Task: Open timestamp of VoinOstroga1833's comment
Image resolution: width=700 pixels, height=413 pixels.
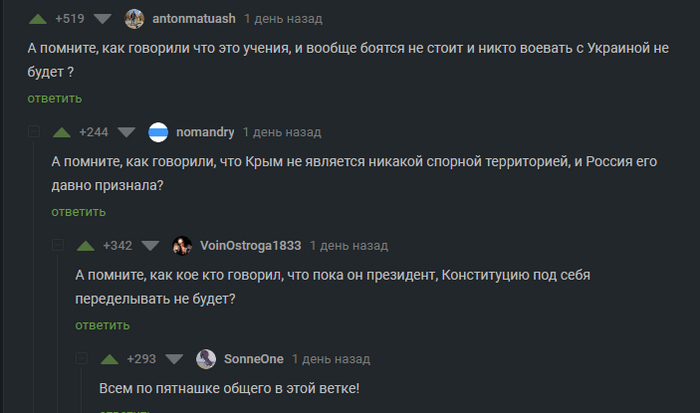Action: 348,245
